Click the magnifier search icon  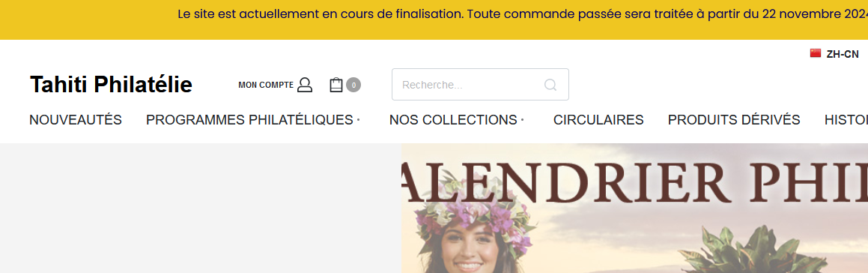coord(550,85)
